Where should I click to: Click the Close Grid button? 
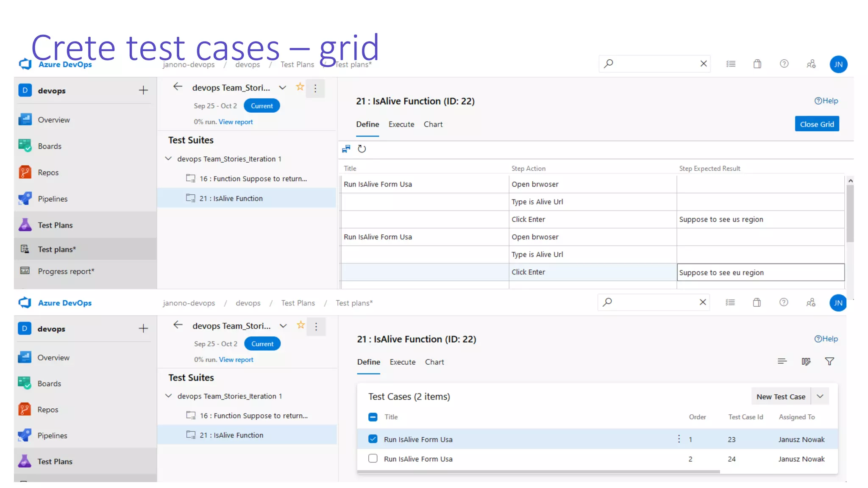[x=816, y=124]
